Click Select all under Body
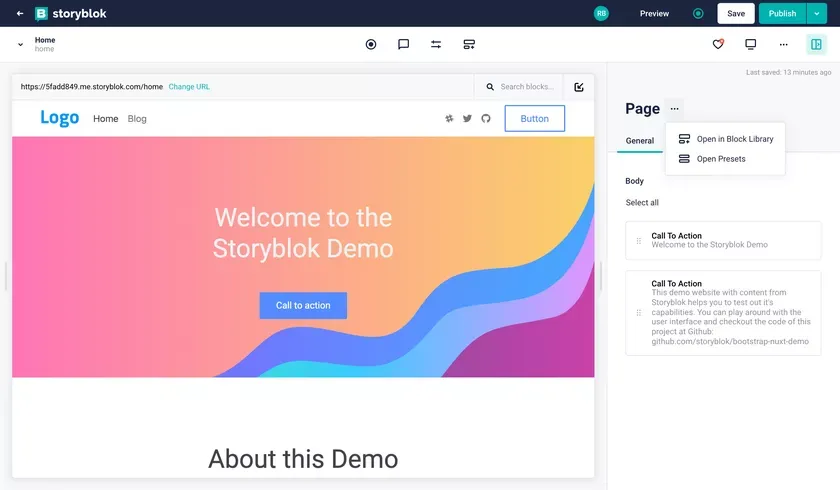The image size is (840, 490). (642, 202)
